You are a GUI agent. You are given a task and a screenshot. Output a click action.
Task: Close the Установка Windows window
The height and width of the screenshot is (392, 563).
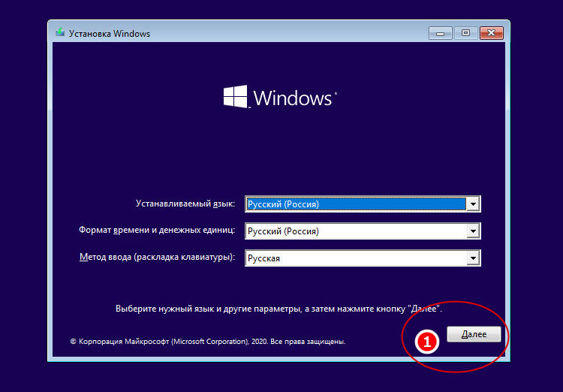(x=491, y=33)
